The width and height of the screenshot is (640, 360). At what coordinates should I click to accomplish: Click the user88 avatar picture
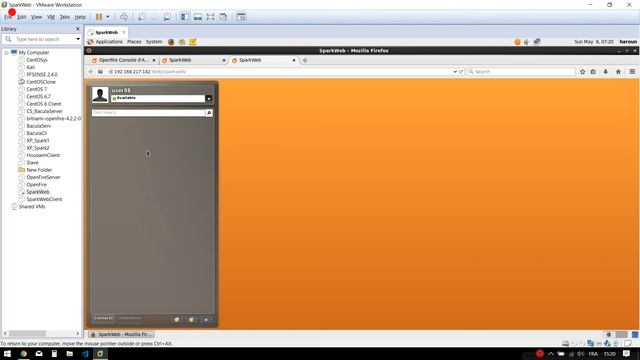(x=100, y=95)
